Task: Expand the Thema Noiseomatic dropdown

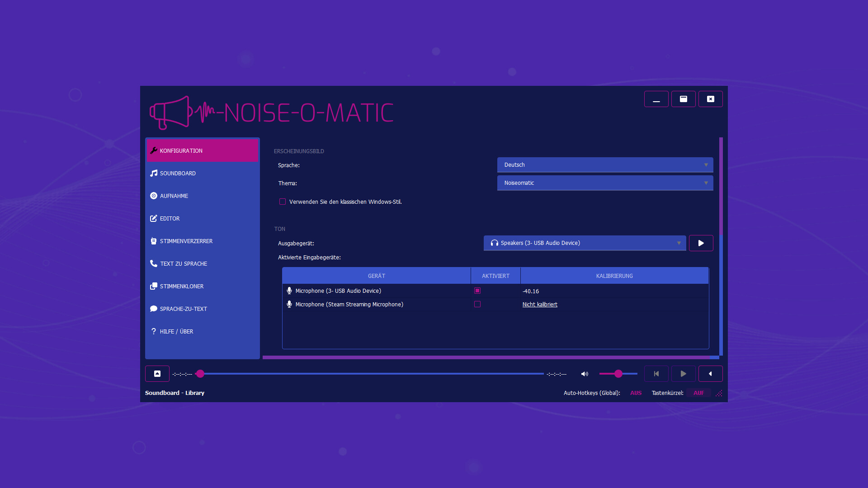Action: [605, 183]
